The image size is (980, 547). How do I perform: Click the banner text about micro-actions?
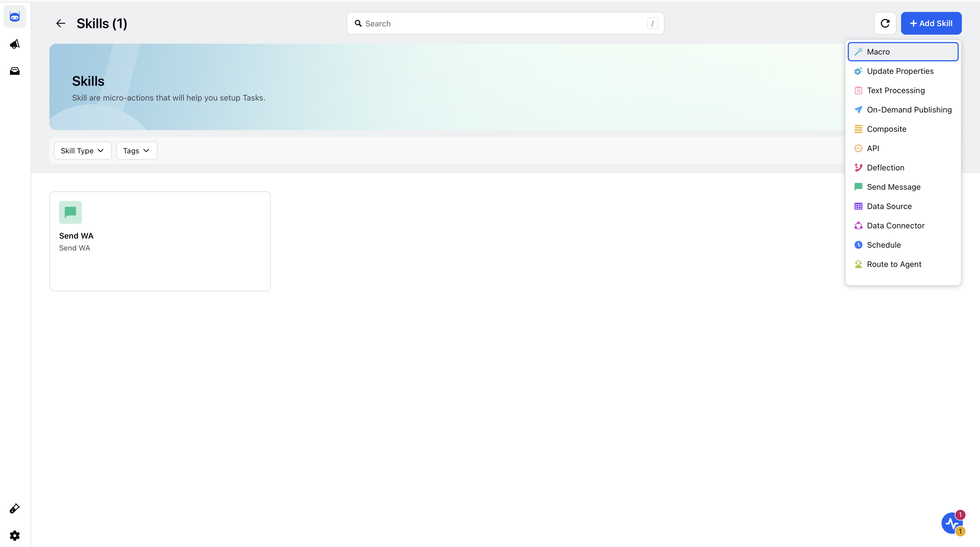point(169,98)
